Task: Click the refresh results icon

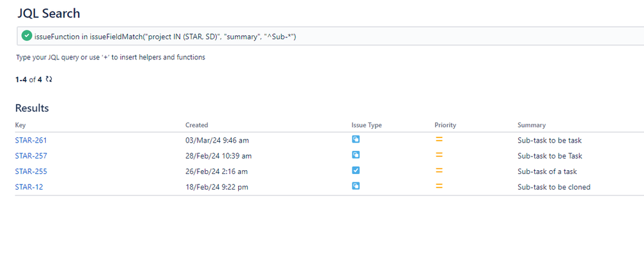Action: click(x=49, y=79)
